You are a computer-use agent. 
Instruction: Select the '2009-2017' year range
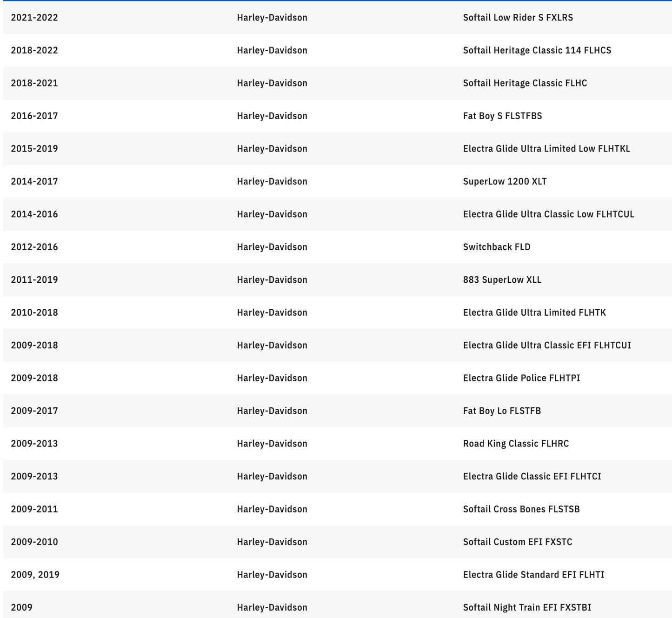[34, 411]
